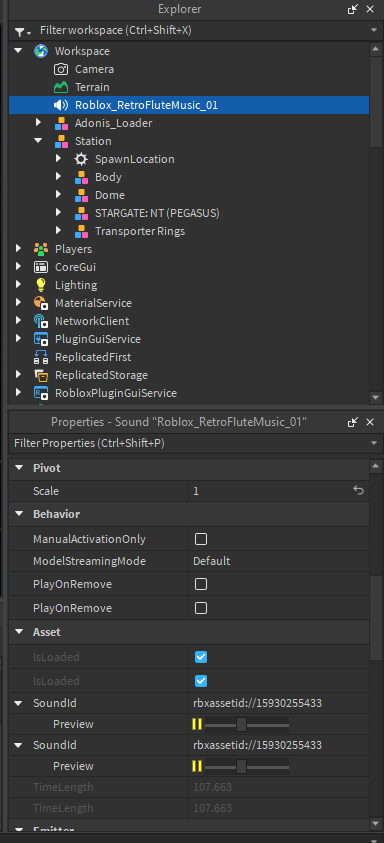Collapse the Station node

point(38,141)
